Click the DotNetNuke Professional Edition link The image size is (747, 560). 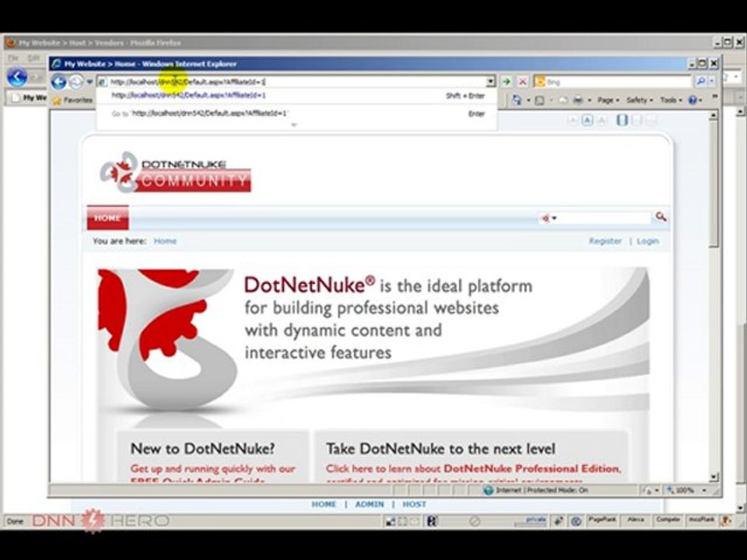[x=531, y=468]
